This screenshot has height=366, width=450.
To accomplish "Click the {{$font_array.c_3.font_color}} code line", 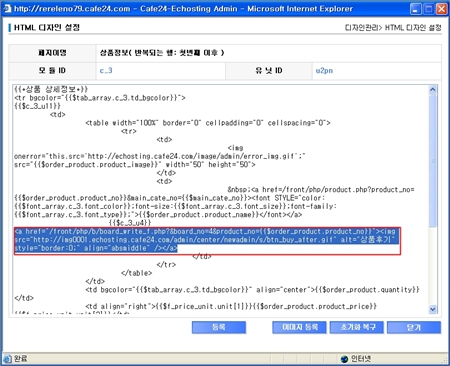I will 175,206.
